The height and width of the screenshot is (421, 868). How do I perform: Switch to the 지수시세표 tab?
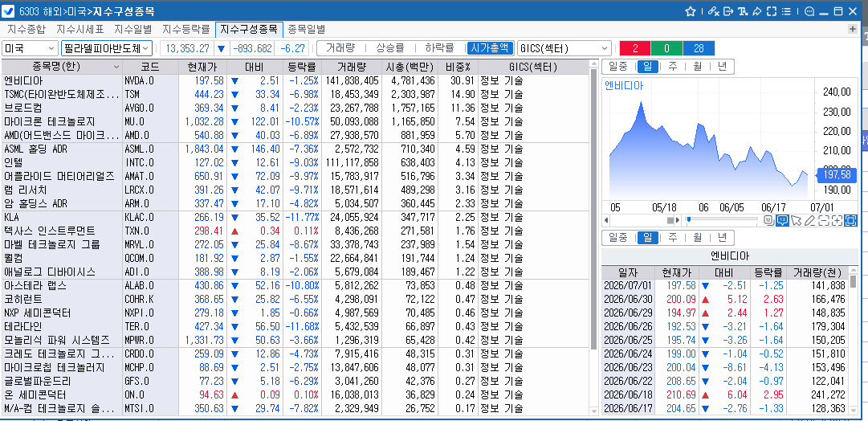[x=79, y=29]
